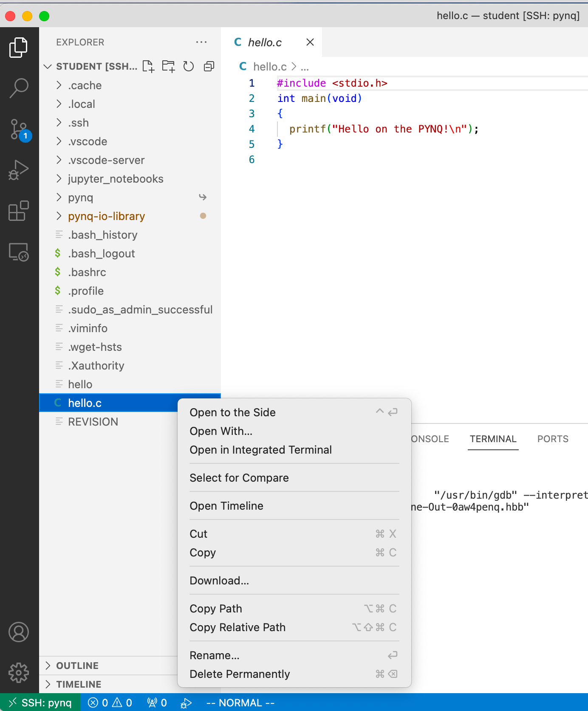Image resolution: width=588 pixels, height=711 pixels.
Task: Click the SSH: pynq remote indicator
Action: (40, 703)
